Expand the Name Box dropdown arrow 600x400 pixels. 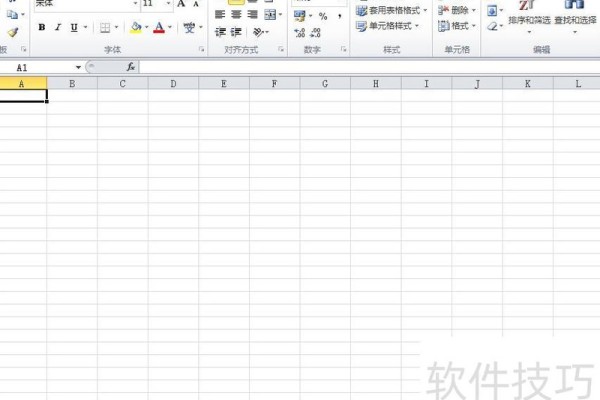[78, 67]
